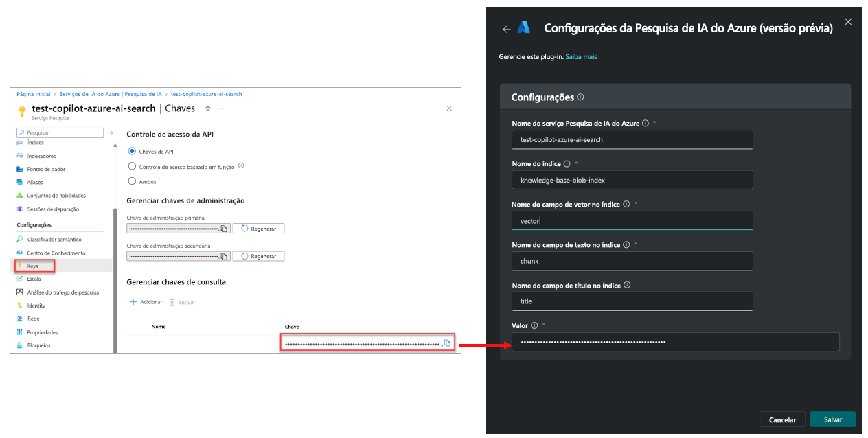Copy the secondary admin key
This screenshot has width=868, height=438.
[224, 256]
